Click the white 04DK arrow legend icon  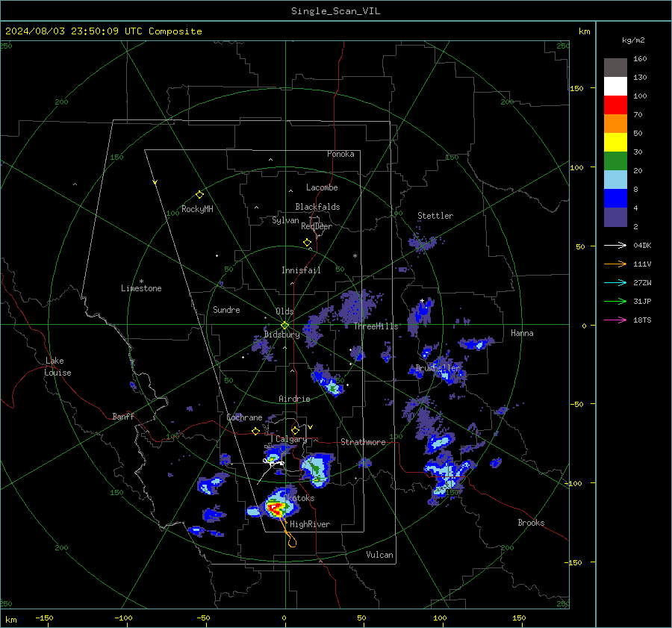tap(615, 245)
